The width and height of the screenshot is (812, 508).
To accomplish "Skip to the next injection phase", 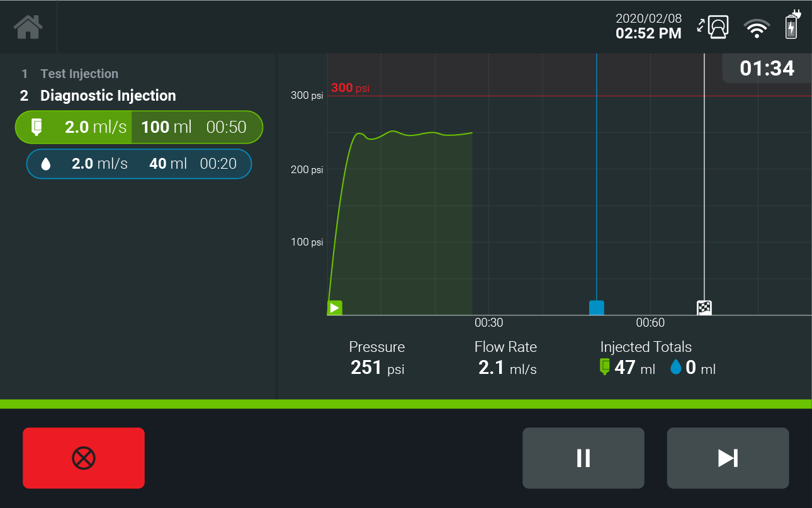I will coord(728,458).
